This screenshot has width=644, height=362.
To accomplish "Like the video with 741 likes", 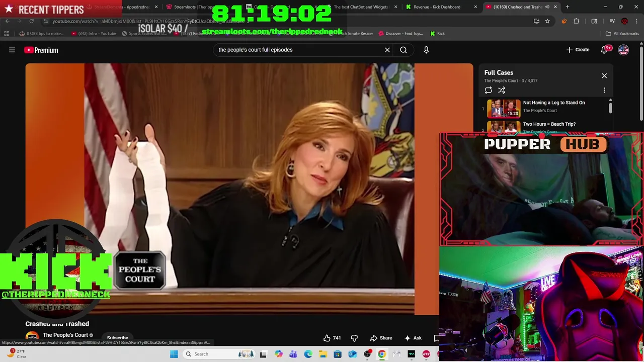I will coord(332,338).
